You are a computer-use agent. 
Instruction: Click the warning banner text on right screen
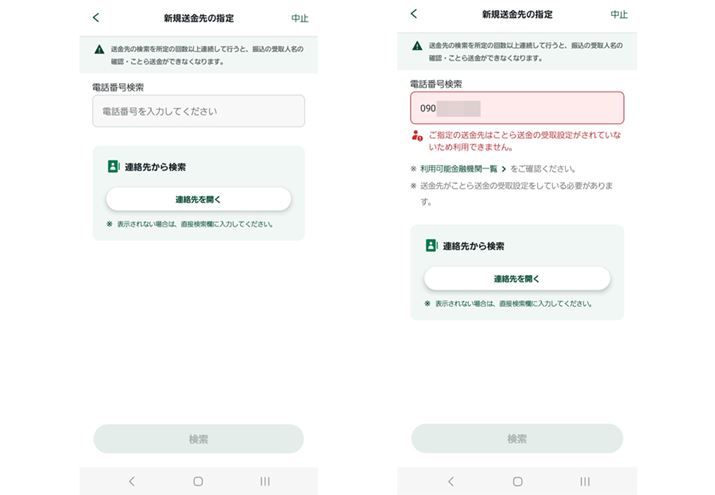pyautogui.click(x=525, y=52)
